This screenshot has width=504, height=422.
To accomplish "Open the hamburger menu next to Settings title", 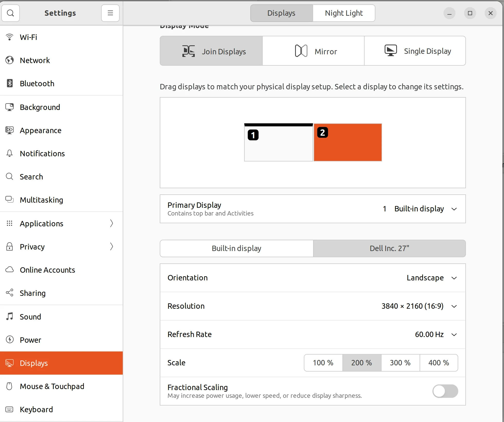I will tap(110, 13).
